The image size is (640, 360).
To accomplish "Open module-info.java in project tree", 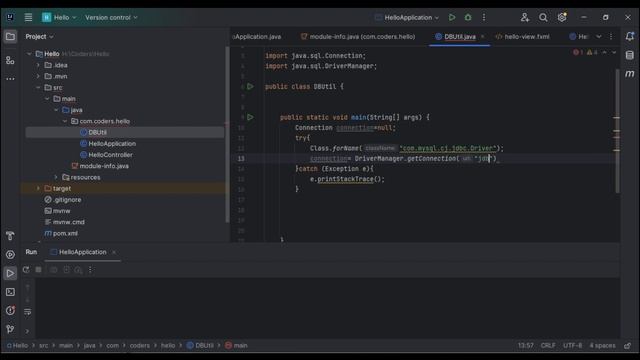I will (x=104, y=166).
